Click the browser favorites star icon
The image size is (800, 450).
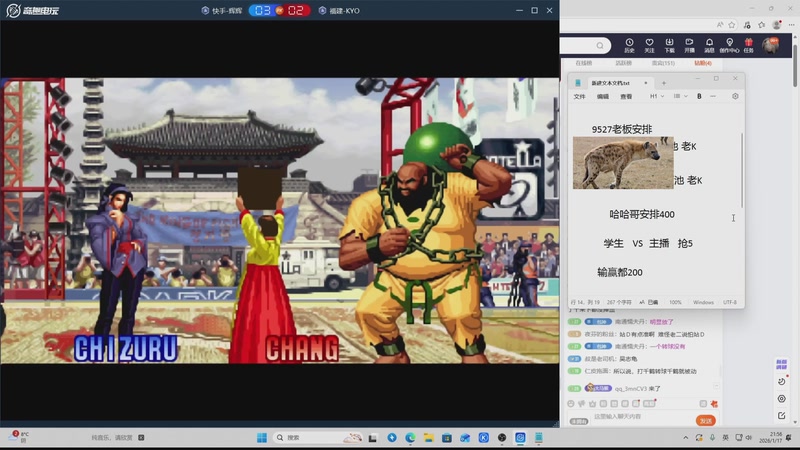[x=732, y=24]
